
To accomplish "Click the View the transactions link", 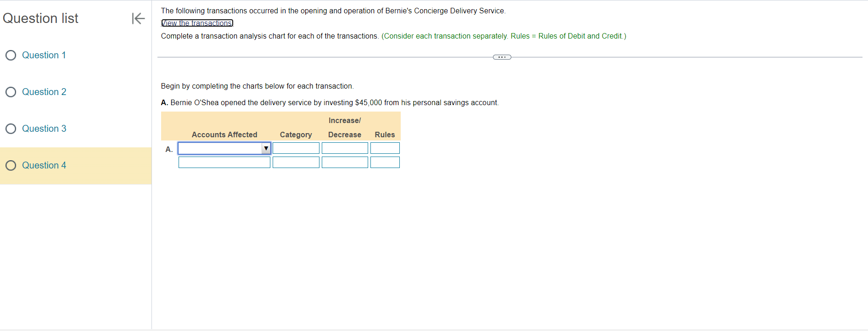I will click(x=197, y=23).
